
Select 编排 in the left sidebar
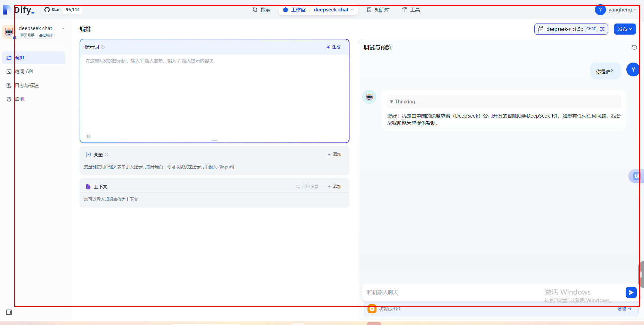(34, 58)
